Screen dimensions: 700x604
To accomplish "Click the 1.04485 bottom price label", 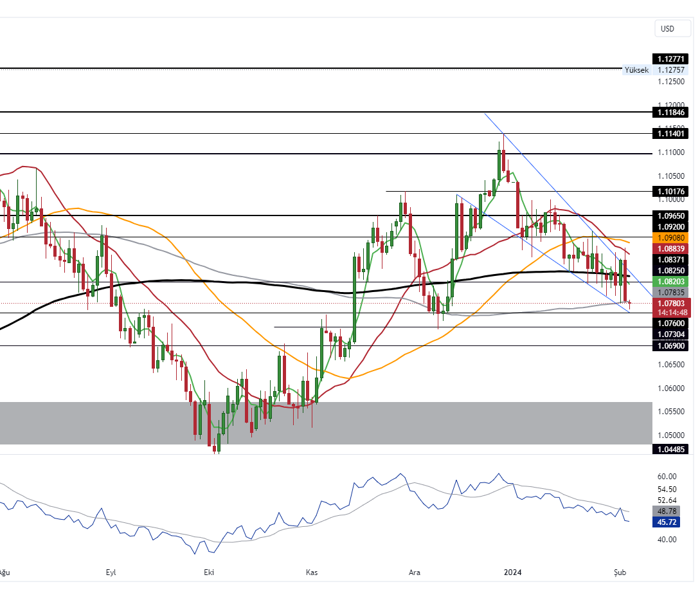I will [670, 449].
